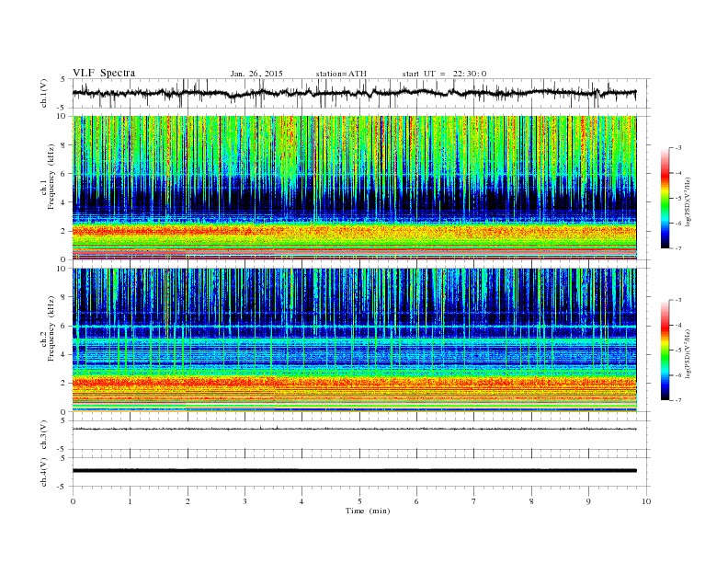Click the '10' tick on the time axis

(646, 501)
